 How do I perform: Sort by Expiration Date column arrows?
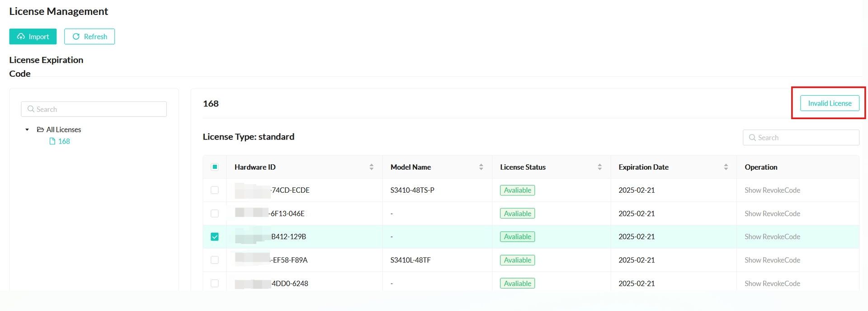click(726, 167)
